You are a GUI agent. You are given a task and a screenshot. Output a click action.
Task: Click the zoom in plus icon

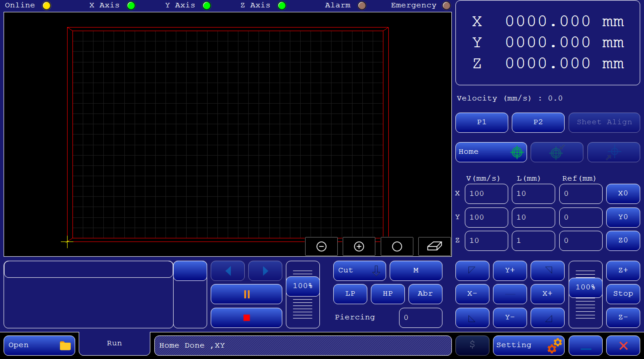[x=359, y=246]
